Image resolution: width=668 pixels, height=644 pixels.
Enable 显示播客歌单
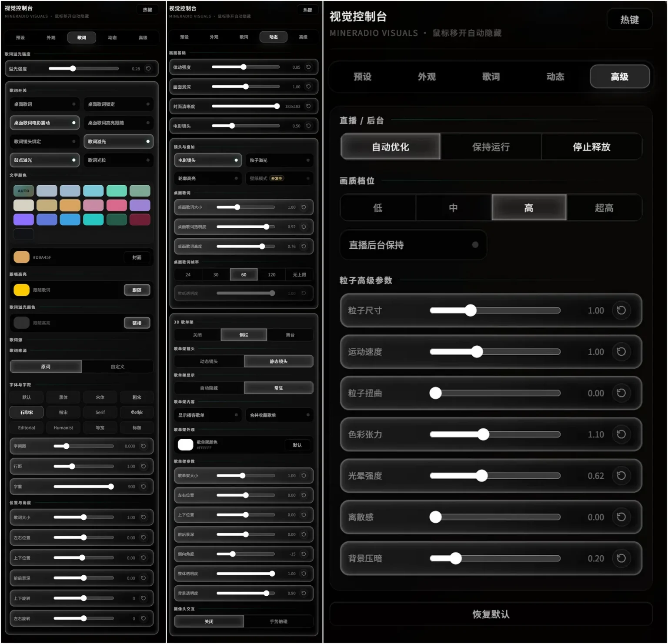pyautogui.click(x=208, y=415)
